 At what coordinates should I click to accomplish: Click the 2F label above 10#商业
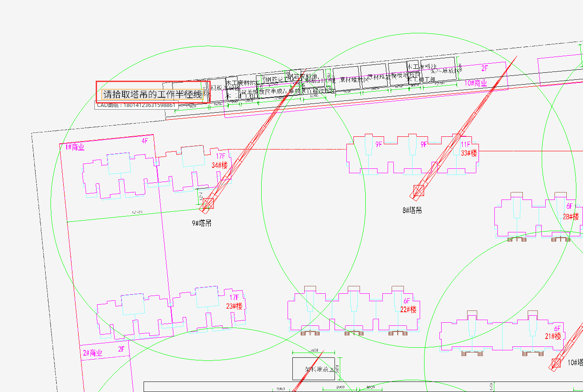click(x=485, y=68)
